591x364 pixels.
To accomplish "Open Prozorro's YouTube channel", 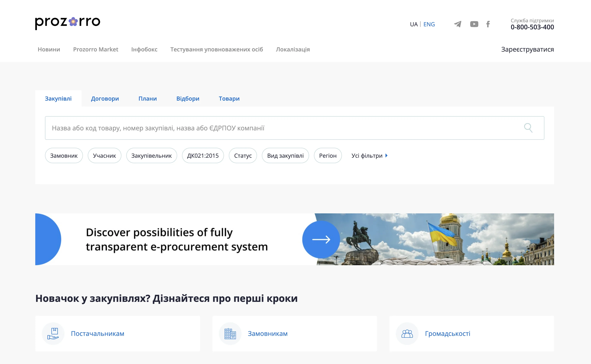I will click(x=474, y=24).
